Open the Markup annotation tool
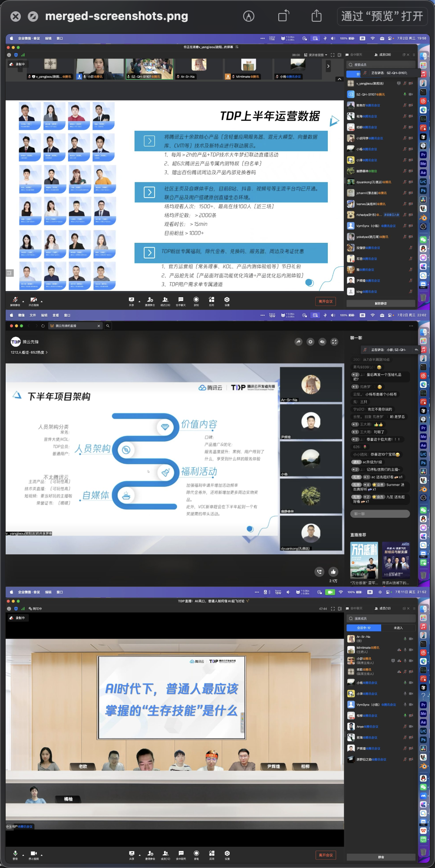 [x=248, y=16]
